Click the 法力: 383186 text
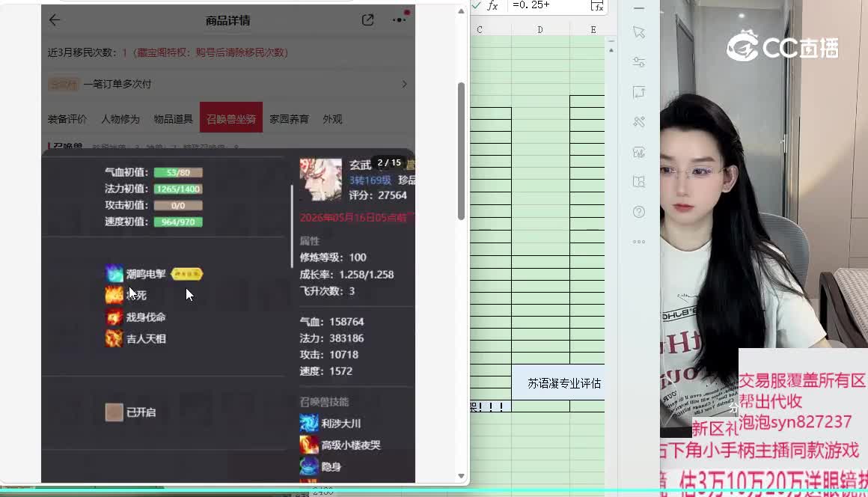This screenshot has width=868, height=497. pos(331,338)
